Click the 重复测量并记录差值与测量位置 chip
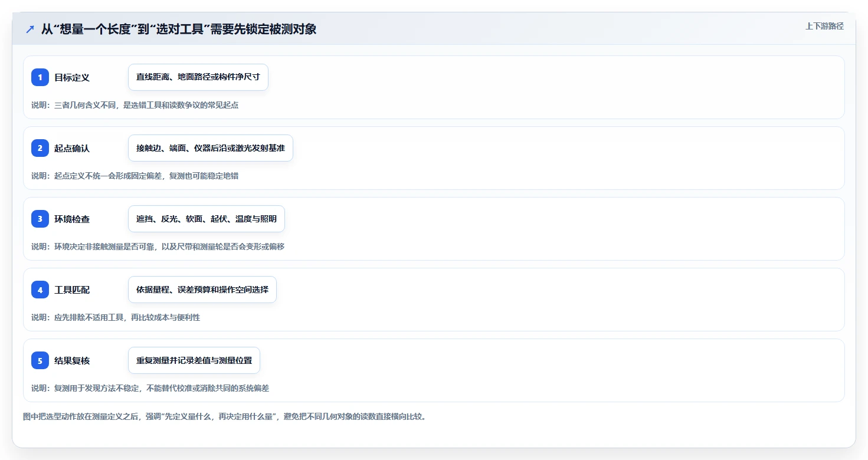Screen dimensions: 868x460 [194, 360]
